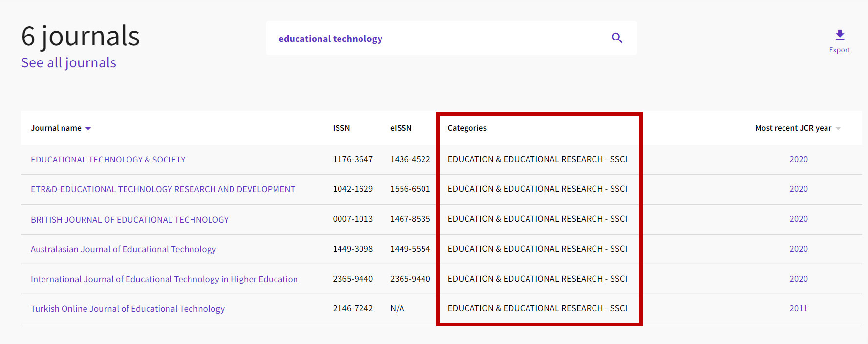Open See all journals link
The height and width of the screenshot is (344, 868).
[x=68, y=63]
